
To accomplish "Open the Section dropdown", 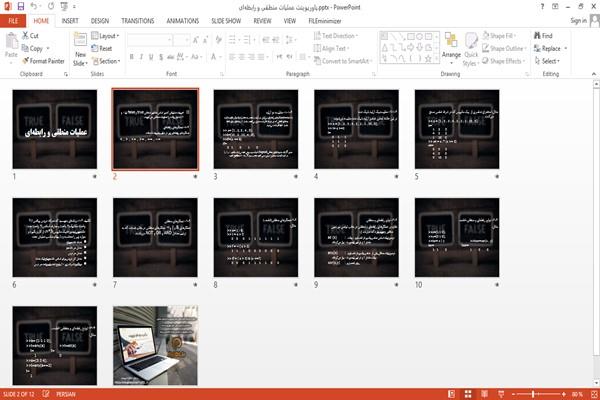I will click(106, 61).
